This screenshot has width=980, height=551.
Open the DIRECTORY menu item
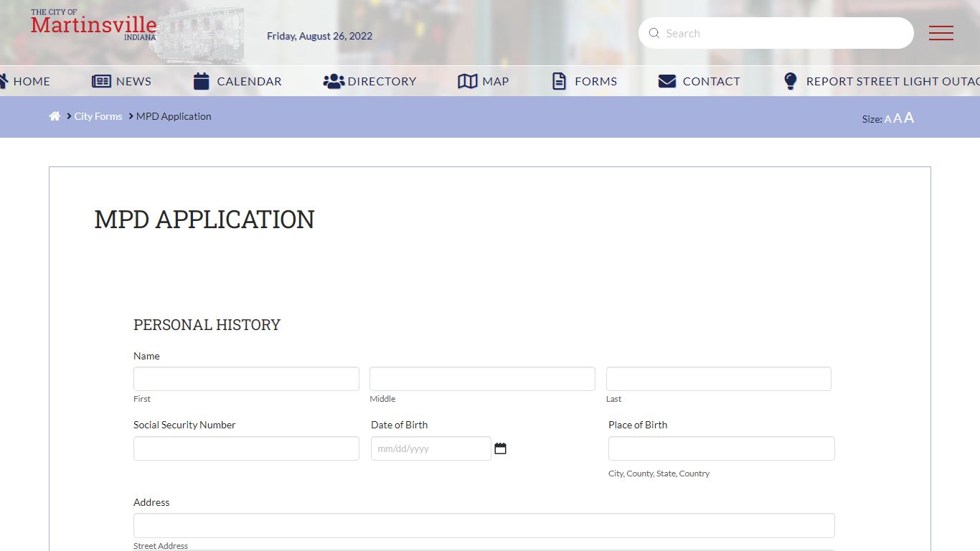coord(382,81)
